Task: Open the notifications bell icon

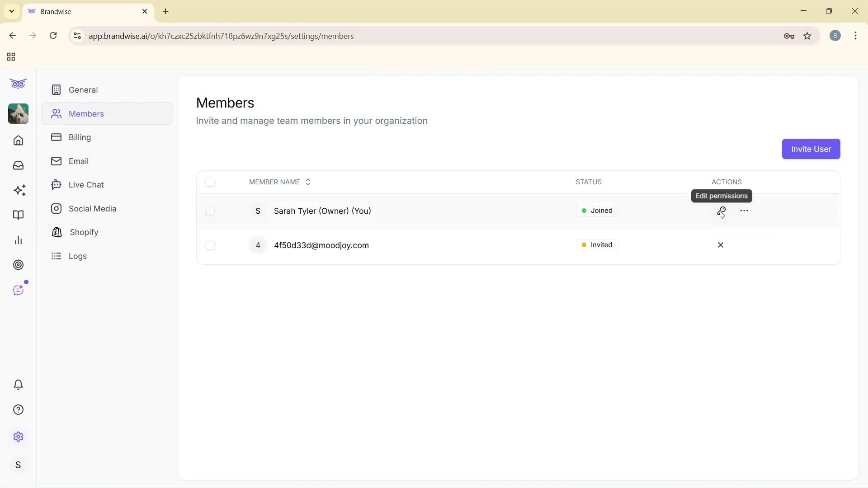Action: coord(18,385)
